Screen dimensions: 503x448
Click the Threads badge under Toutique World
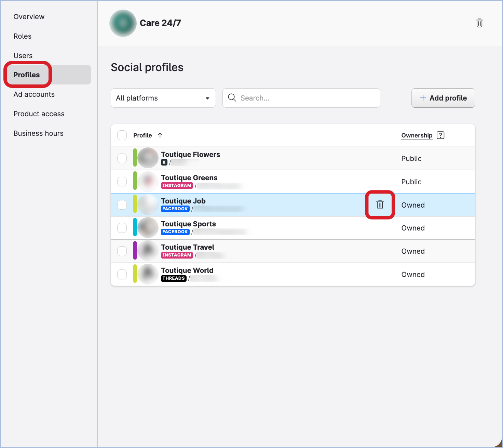(x=174, y=278)
